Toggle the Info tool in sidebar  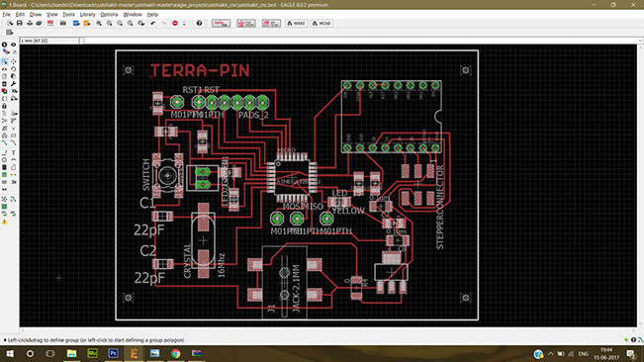(x=5, y=45)
